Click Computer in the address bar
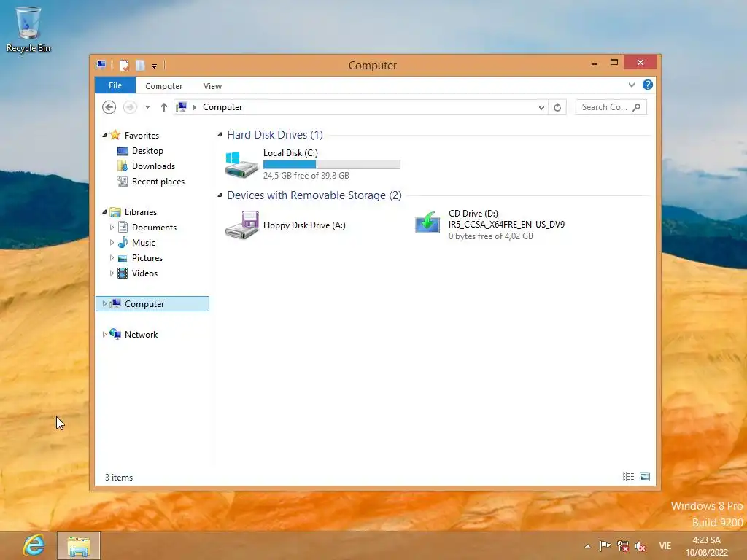This screenshot has width=747, height=560. coord(222,107)
